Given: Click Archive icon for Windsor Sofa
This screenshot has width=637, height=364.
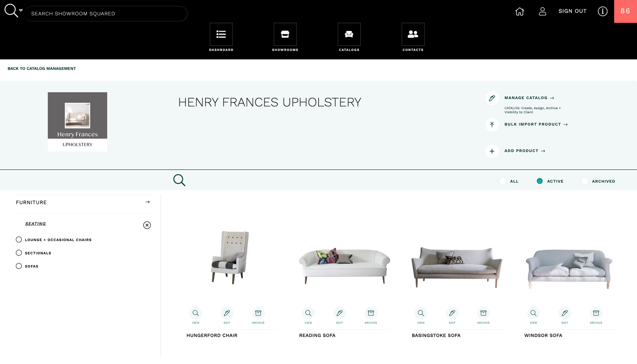Looking at the screenshot, I should point(596,313).
